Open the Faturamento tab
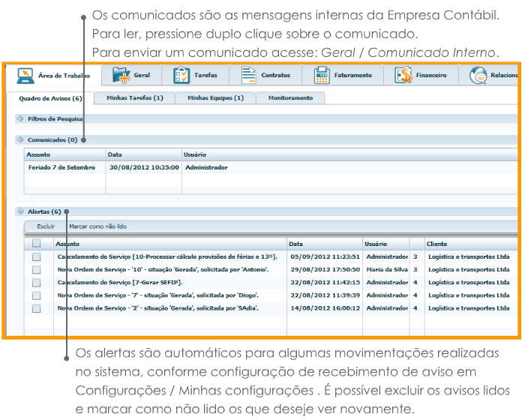This screenshot has height=420, width=525. click(x=343, y=75)
